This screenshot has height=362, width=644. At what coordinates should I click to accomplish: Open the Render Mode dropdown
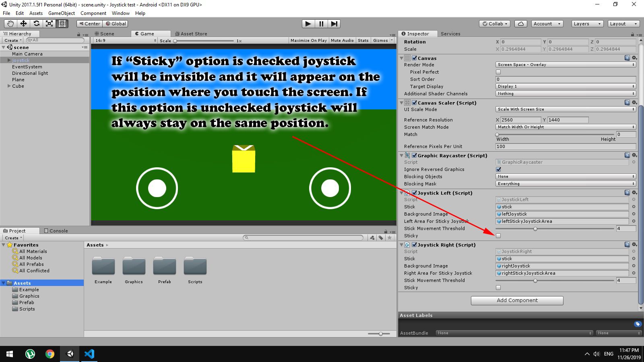tap(566, 65)
